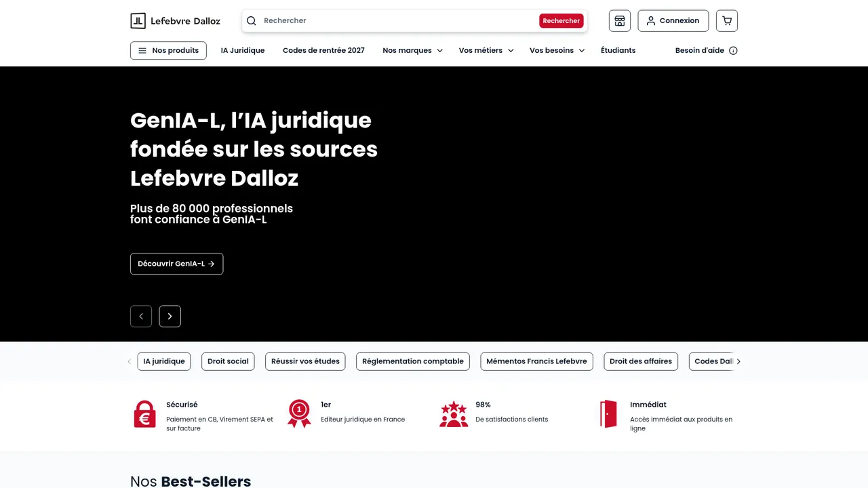Expand the Vos besoins dropdown
The image size is (868, 488).
557,51
